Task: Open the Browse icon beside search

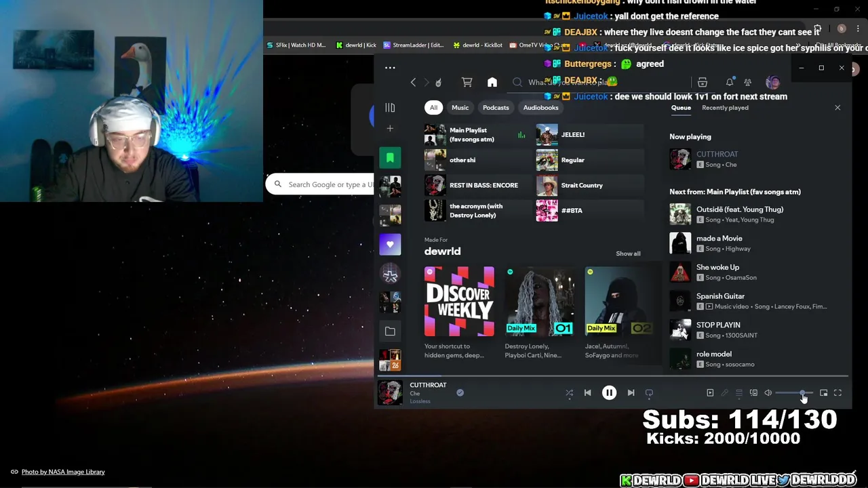Action: pos(703,82)
